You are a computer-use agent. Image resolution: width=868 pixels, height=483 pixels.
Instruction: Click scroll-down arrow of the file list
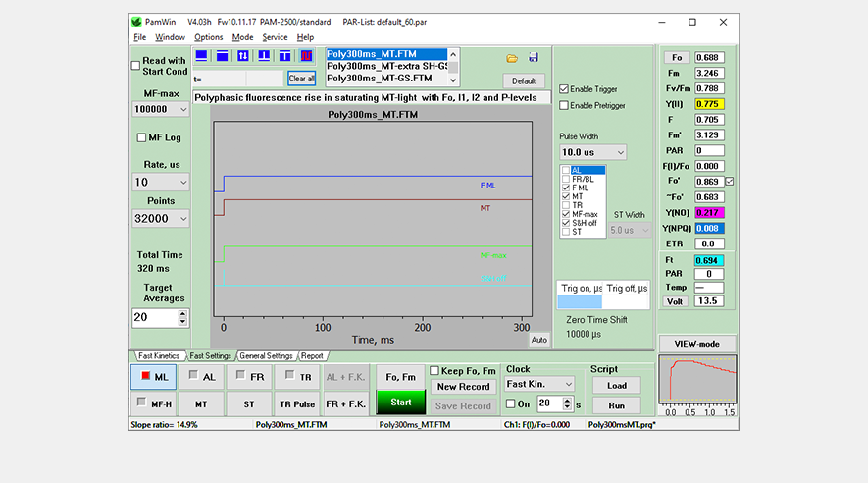pos(453,80)
